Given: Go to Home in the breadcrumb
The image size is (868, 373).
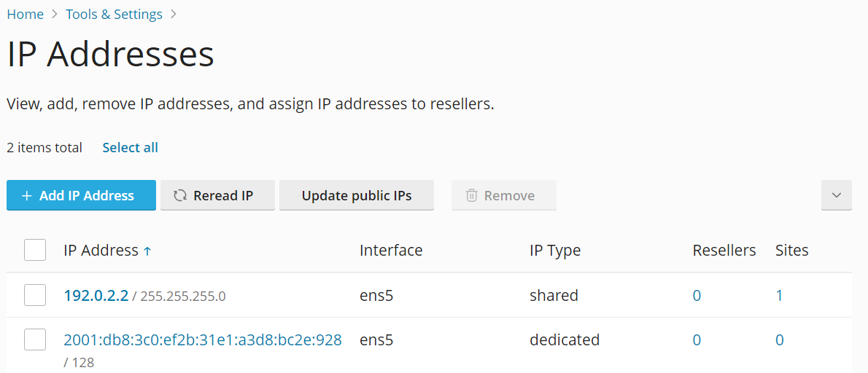Looking at the screenshot, I should pos(26,15).
